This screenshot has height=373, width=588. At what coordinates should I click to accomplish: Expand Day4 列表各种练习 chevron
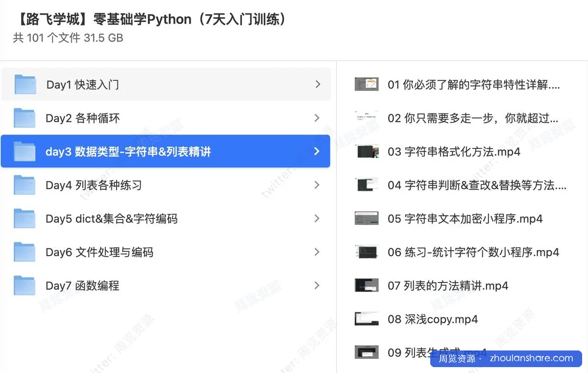tap(317, 185)
